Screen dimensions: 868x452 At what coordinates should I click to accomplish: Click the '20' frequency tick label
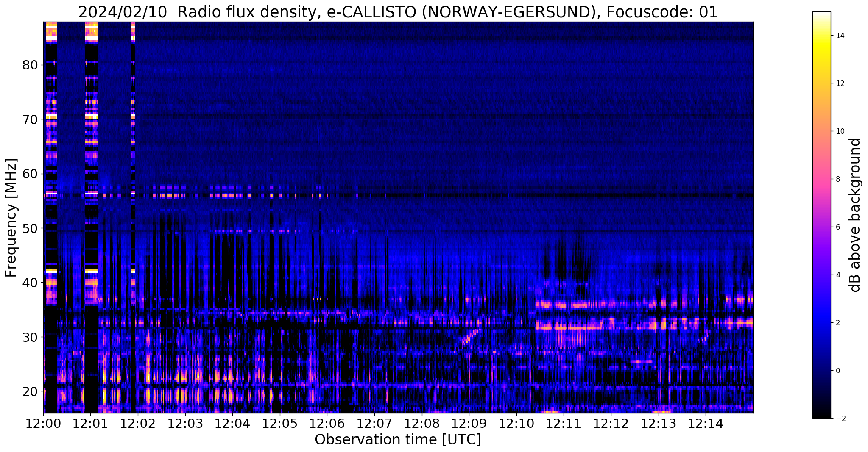pos(30,391)
